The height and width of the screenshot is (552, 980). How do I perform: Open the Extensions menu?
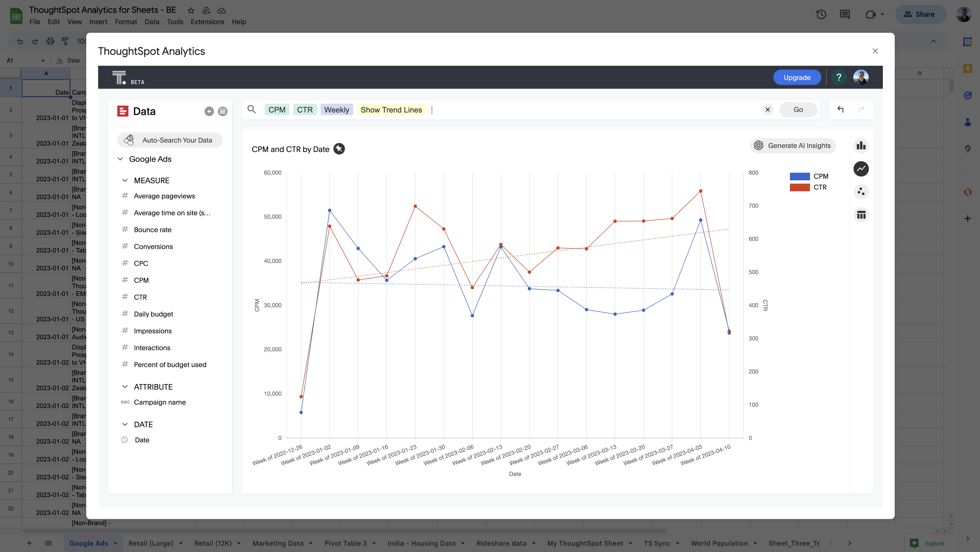pyautogui.click(x=207, y=22)
